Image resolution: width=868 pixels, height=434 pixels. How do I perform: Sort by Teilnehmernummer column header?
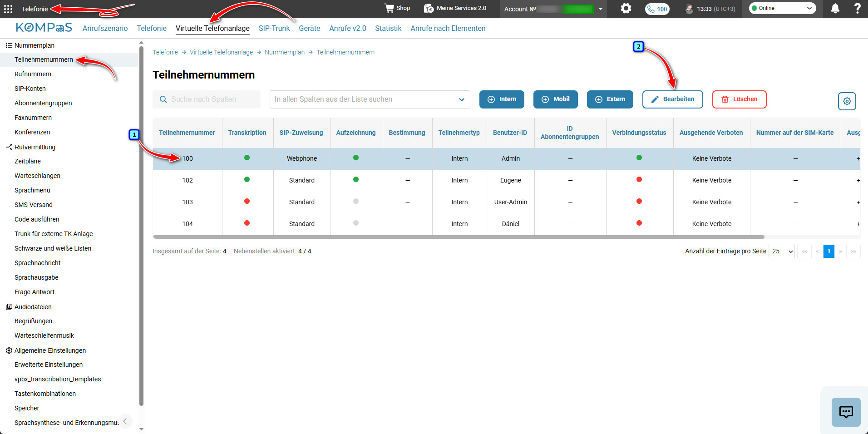click(187, 133)
